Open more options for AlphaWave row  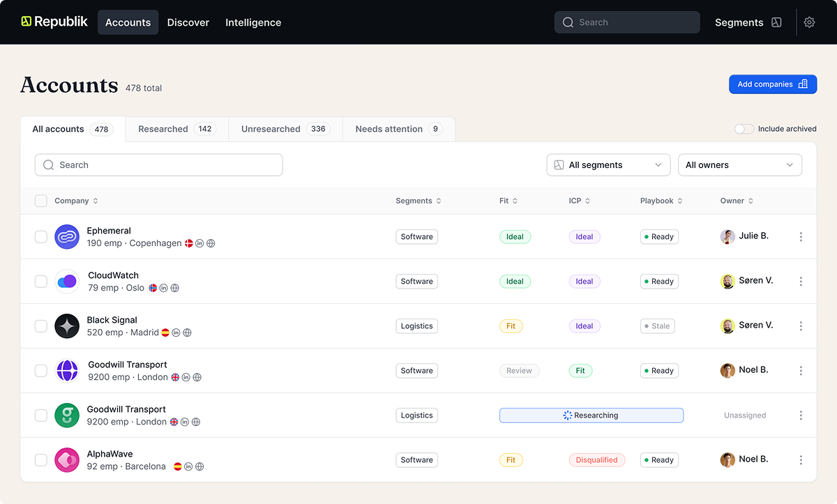click(x=801, y=460)
